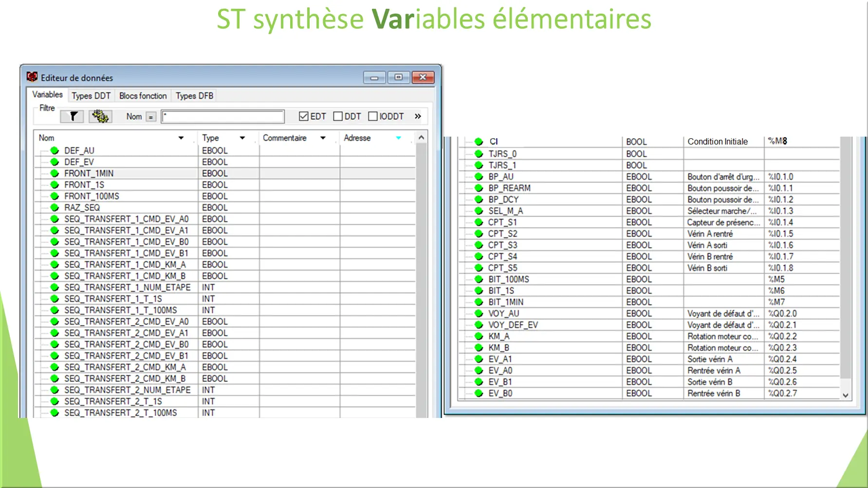Switch to the Types DDT tab
Viewport: 868px width, 488px height.
(x=91, y=95)
